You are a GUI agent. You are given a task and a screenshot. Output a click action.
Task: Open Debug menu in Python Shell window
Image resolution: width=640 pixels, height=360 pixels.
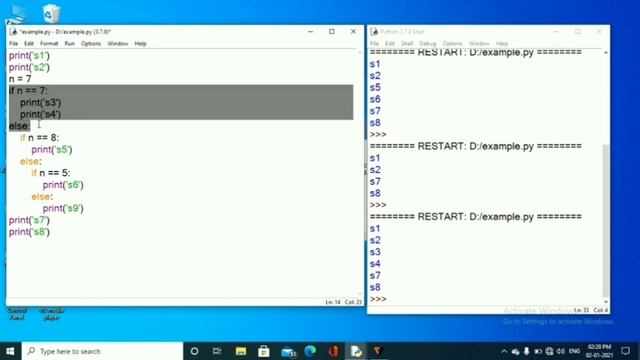point(427,43)
